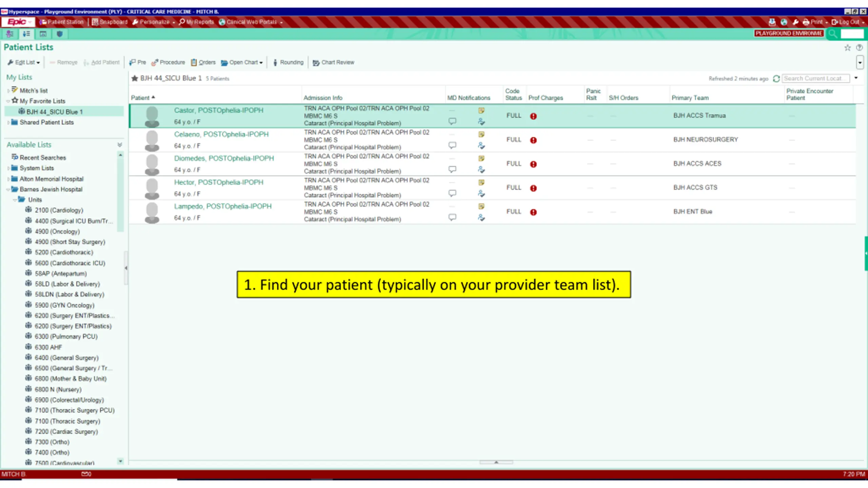
Task: Open patient Diomedes, POSTOphelia-IPOPH
Action: click(224, 158)
